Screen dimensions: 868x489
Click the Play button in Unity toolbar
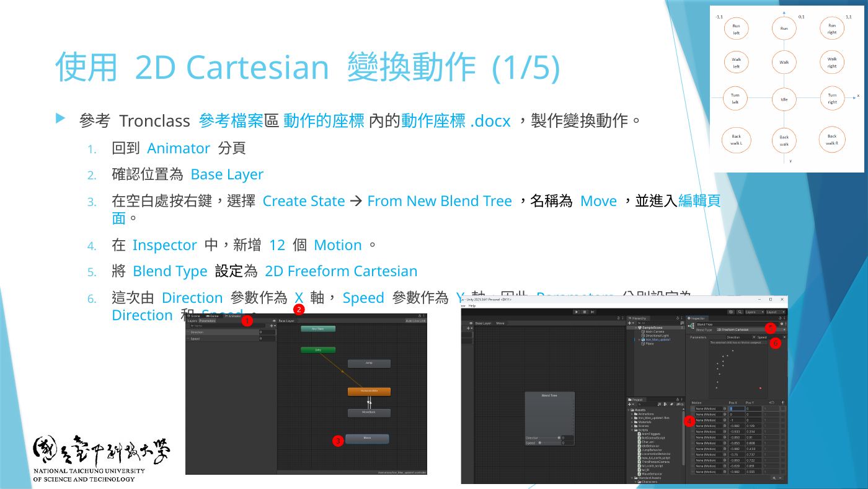(577, 312)
